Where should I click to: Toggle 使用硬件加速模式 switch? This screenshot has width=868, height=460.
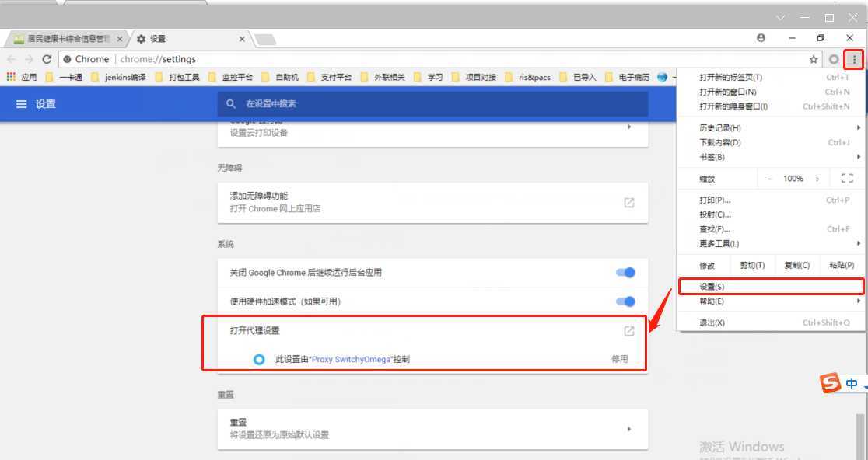point(625,301)
